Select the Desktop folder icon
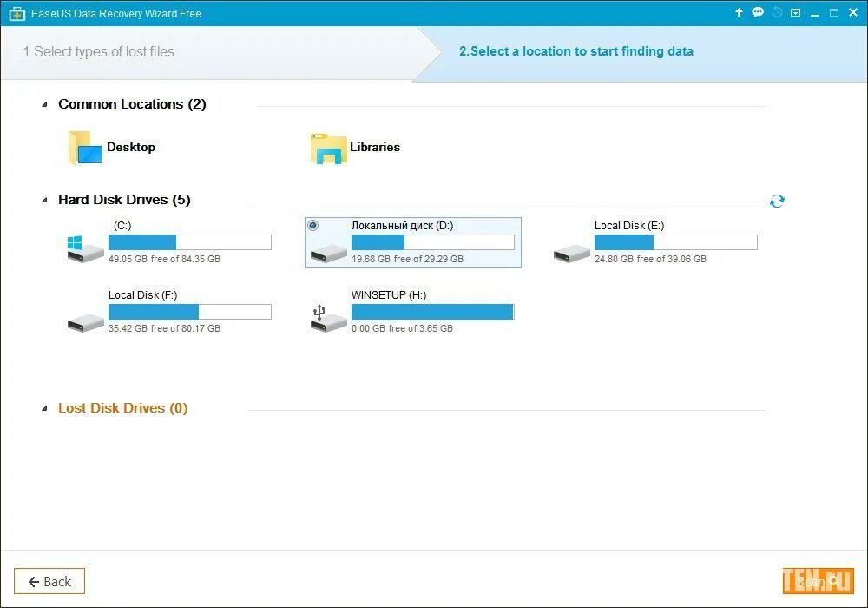 pyautogui.click(x=85, y=148)
